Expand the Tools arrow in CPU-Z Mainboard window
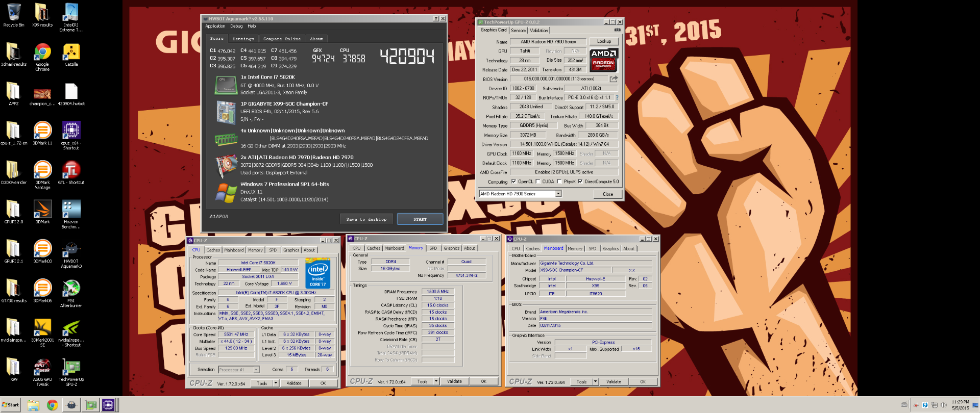Screen dimensions: 980x413 595,382
